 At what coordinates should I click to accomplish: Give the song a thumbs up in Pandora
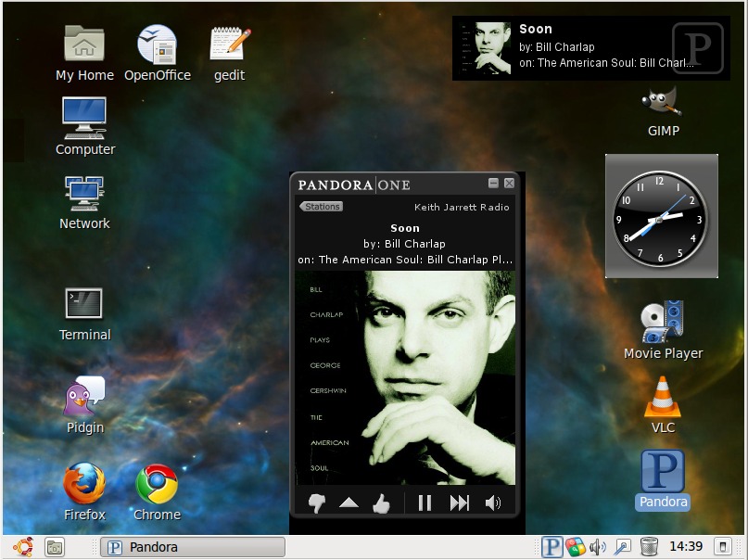tap(381, 503)
